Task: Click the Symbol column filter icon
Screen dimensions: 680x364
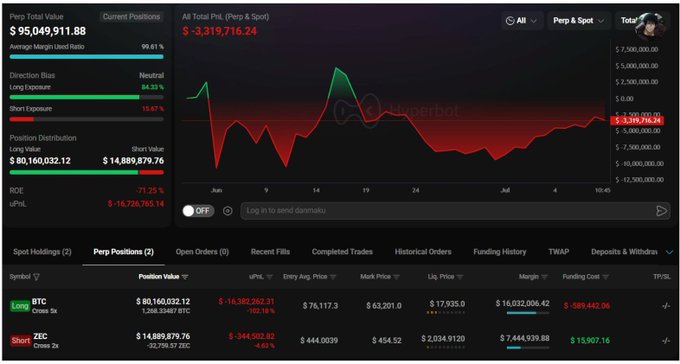Action: [x=36, y=277]
